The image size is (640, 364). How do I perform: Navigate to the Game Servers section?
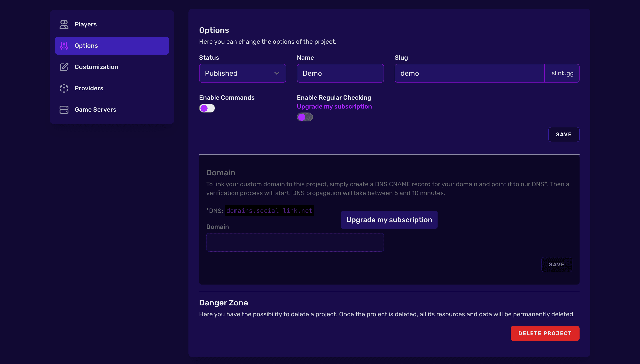tap(95, 109)
